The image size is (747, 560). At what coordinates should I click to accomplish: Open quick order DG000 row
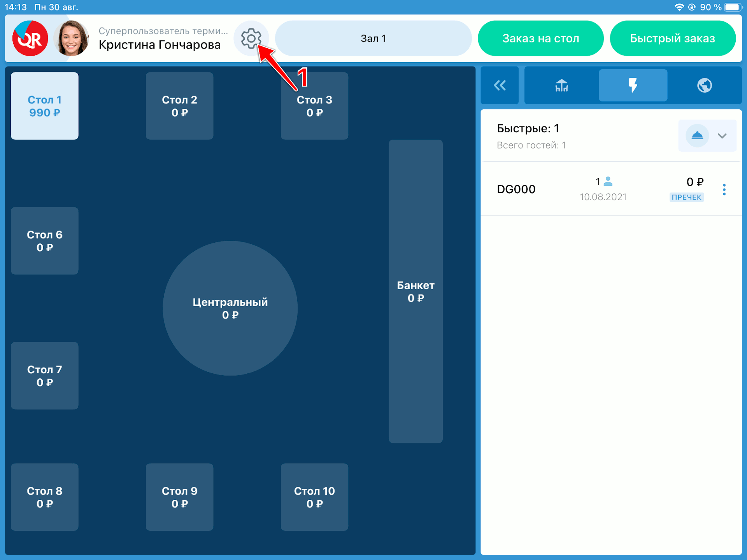516,189
